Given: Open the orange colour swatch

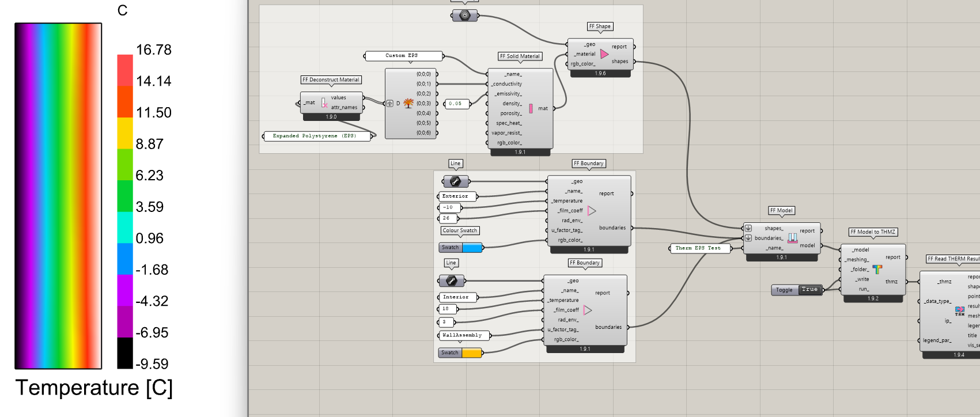Looking at the screenshot, I should 471,353.
